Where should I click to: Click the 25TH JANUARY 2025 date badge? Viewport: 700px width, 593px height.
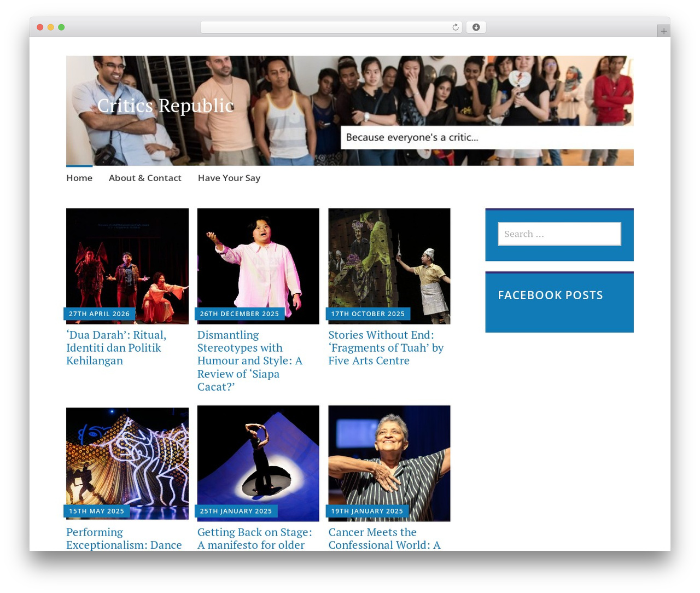pyautogui.click(x=236, y=511)
